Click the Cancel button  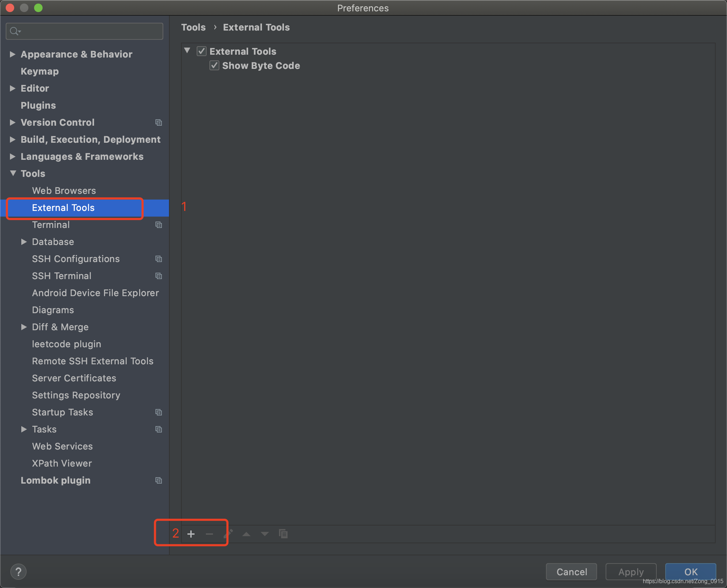572,571
